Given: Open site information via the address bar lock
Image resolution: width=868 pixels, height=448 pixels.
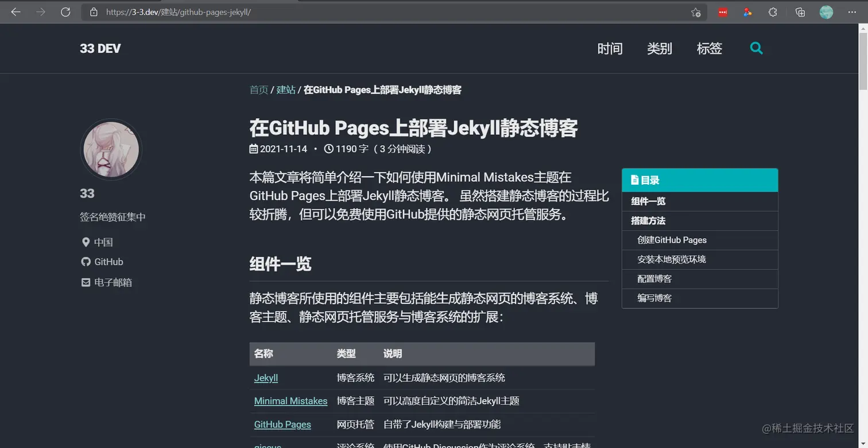Looking at the screenshot, I should (94, 11).
